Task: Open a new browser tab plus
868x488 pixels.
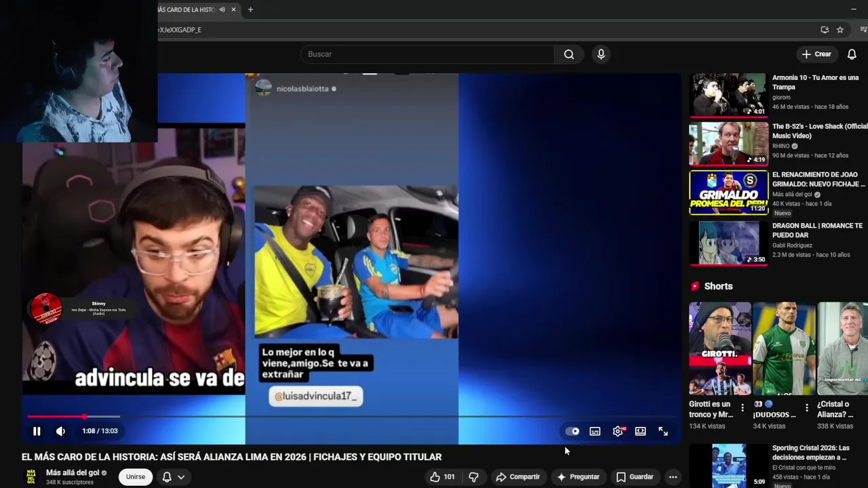Action: point(250,9)
